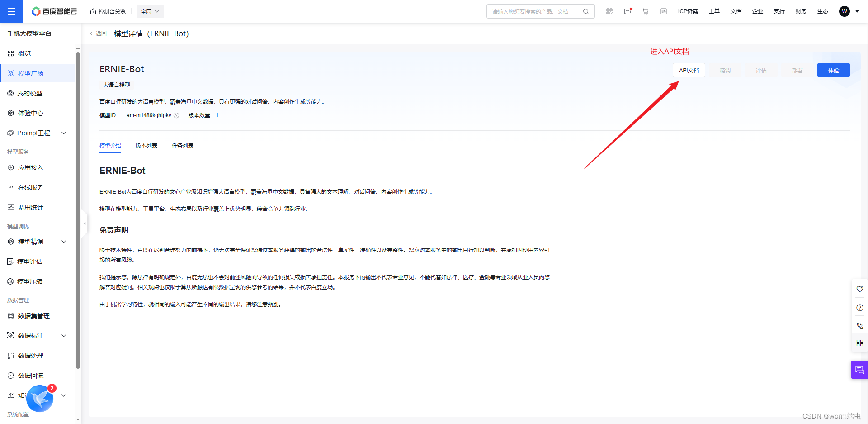Open 模型评估 in the sidebar

click(x=37, y=262)
